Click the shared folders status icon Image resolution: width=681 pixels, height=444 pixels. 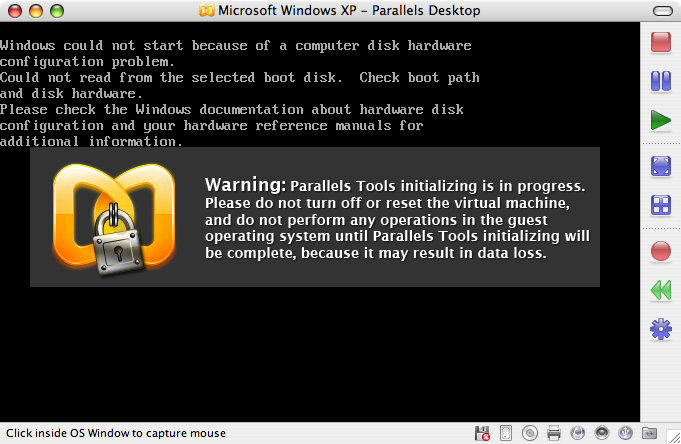click(x=650, y=433)
